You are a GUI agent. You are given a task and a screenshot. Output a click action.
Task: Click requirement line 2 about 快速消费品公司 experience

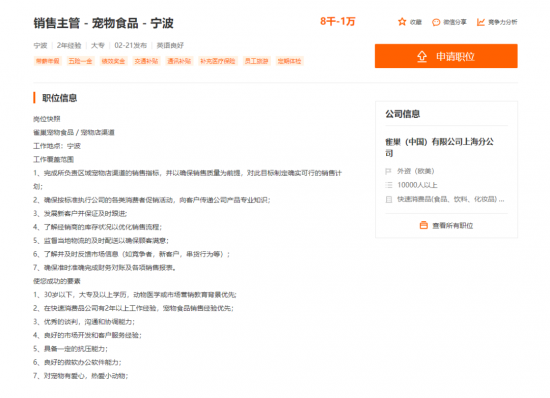[x=134, y=308]
